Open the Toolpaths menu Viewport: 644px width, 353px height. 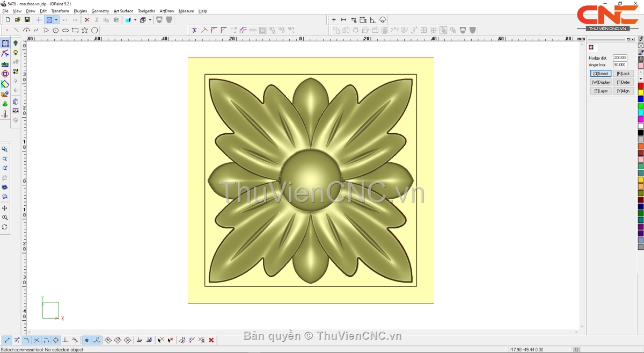pos(146,11)
